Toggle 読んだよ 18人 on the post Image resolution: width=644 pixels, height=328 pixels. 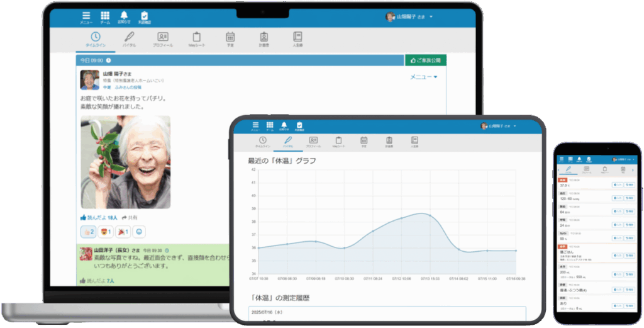[99, 217]
